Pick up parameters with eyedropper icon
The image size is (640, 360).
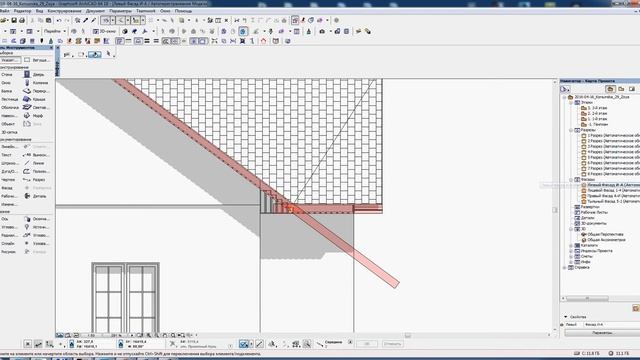click(85, 20)
